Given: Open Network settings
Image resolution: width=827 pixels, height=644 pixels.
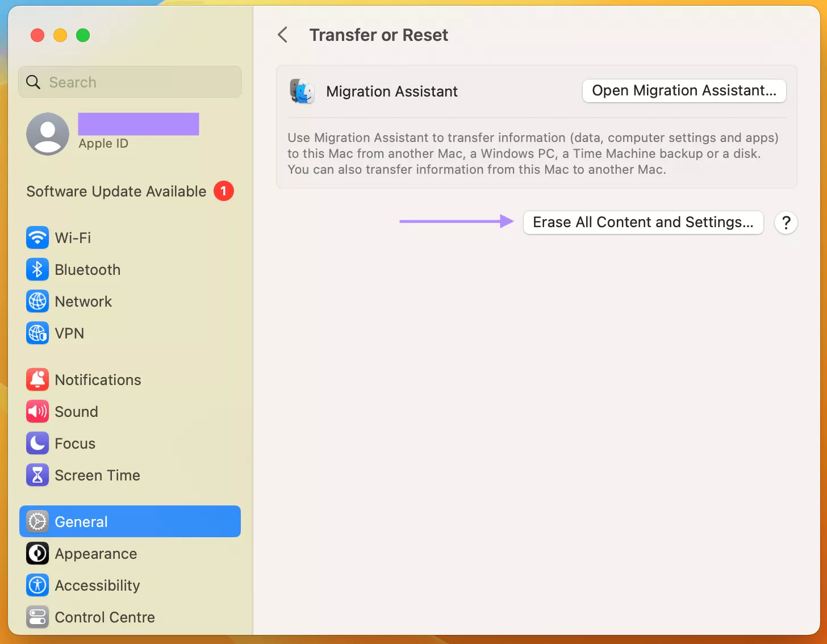Looking at the screenshot, I should [x=83, y=301].
